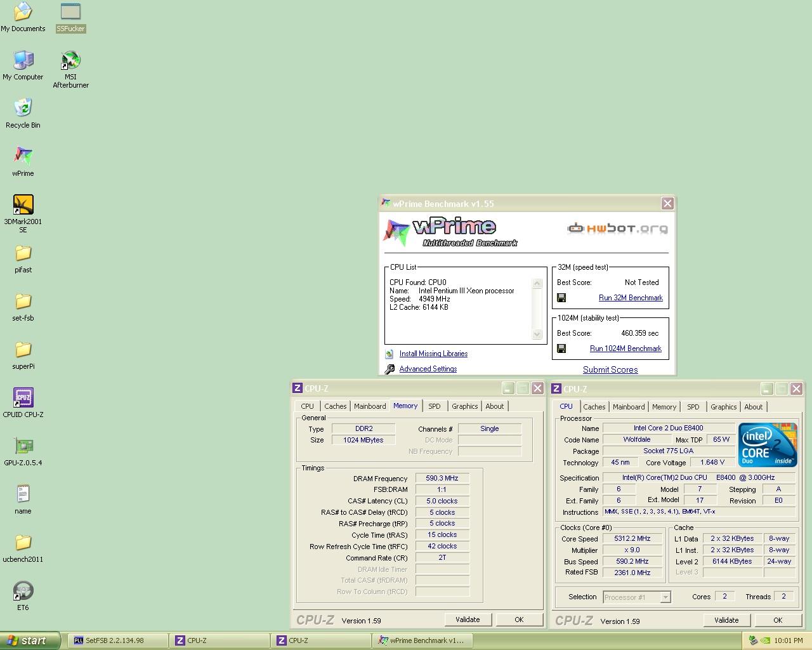Open Graphics tab in right CPU-Z window

(724, 407)
